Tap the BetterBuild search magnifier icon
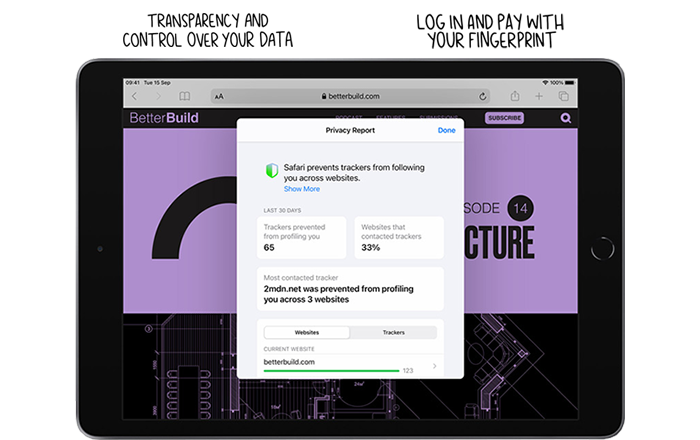The height and width of the screenshot is (440, 700). [566, 118]
